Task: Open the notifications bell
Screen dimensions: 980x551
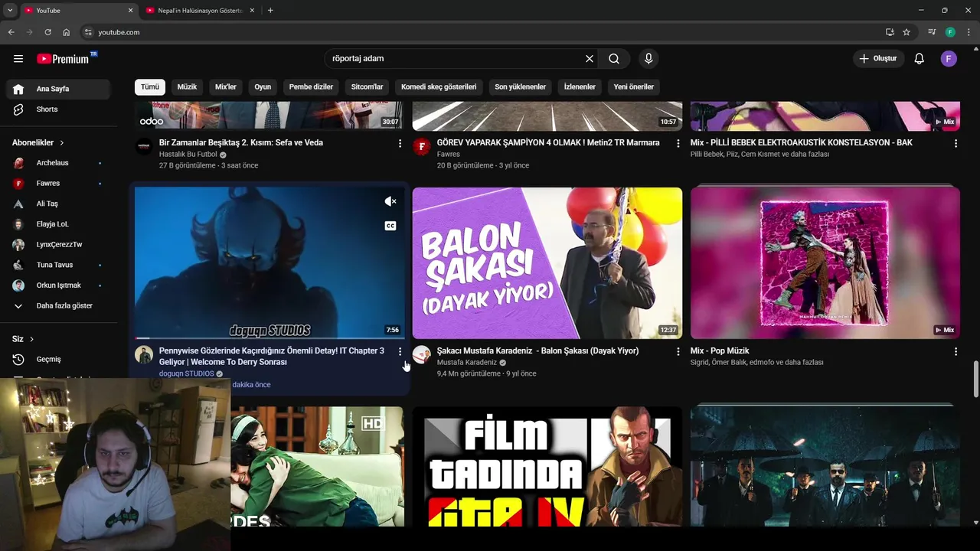Action: [x=920, y=59]
